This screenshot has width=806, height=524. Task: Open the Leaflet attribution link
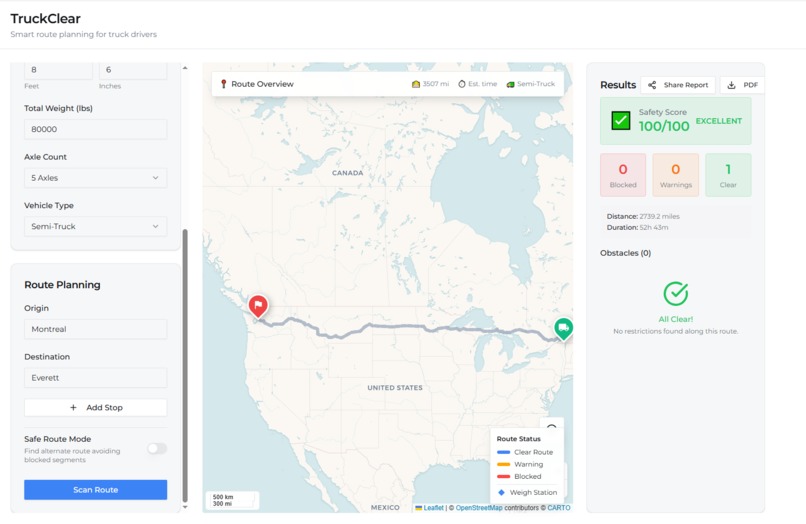tap(433, 508)
